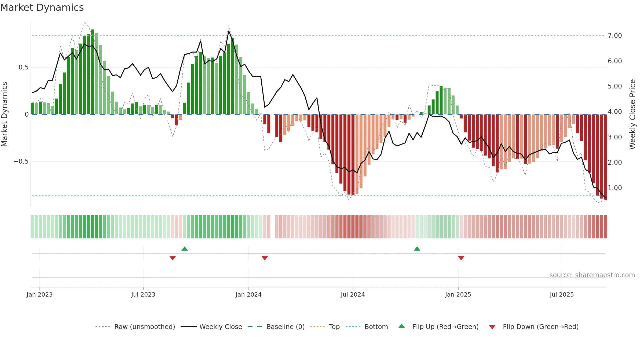The image size is (644, 362).
Task: Click the red flip-down marker near Aug 2023
Action: (x=173, y=258)
